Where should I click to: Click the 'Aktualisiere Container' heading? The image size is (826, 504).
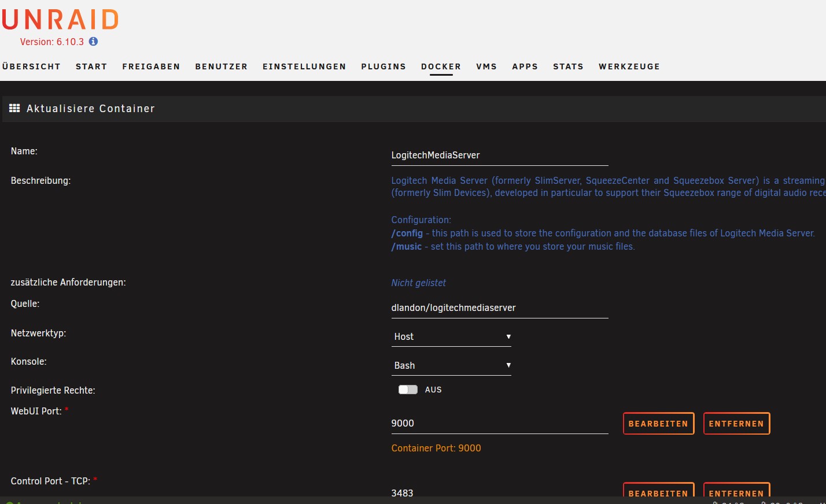pos(91,108)
